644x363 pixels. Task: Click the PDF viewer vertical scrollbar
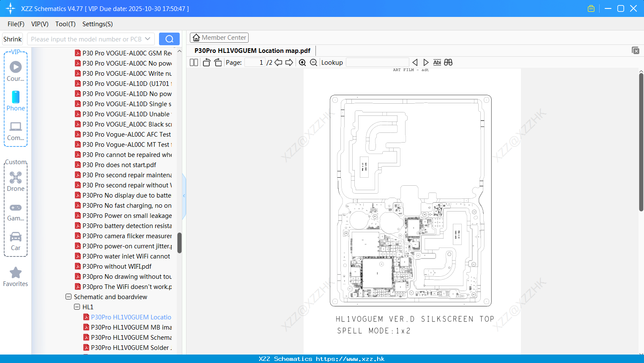tap(641, 142)
